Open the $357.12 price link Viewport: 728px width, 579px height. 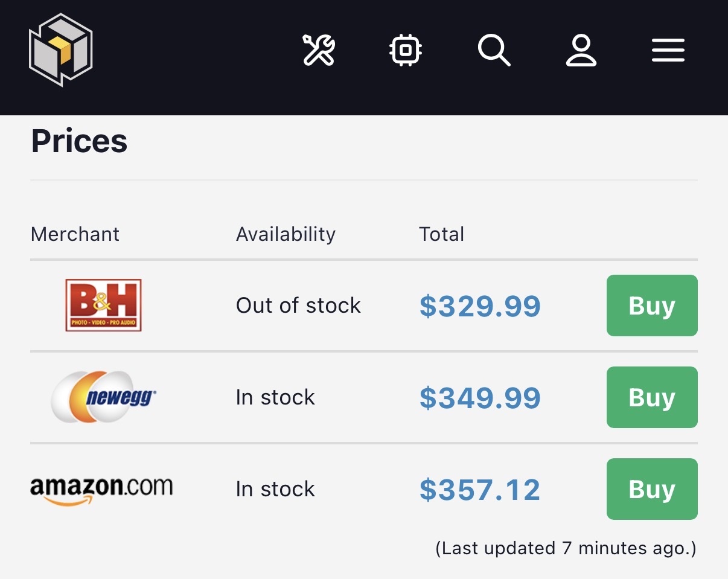click(x=480, y=490)
